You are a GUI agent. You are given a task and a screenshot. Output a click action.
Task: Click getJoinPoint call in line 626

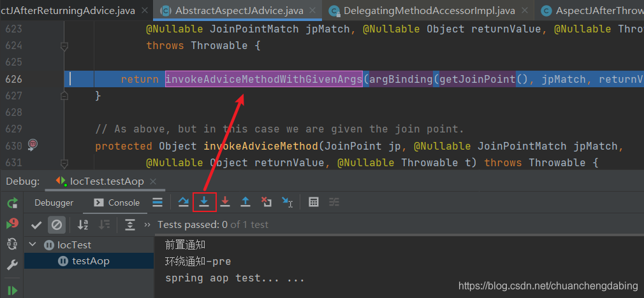coord(477,79)
